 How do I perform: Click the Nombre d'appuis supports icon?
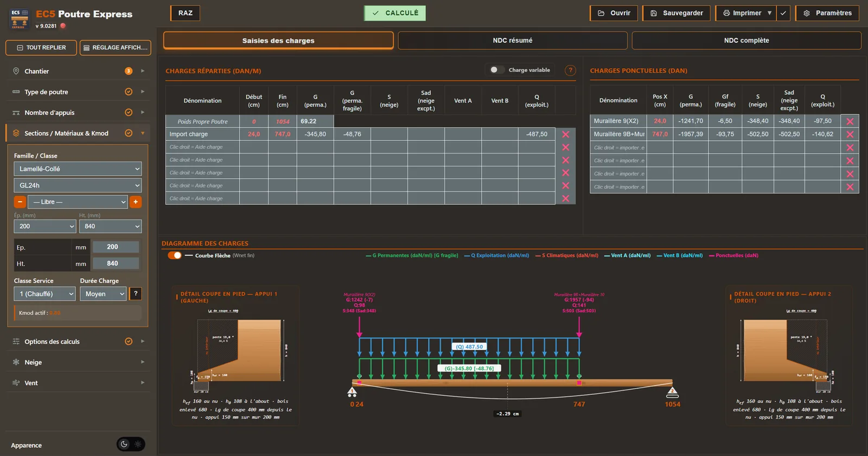point(16,112)
